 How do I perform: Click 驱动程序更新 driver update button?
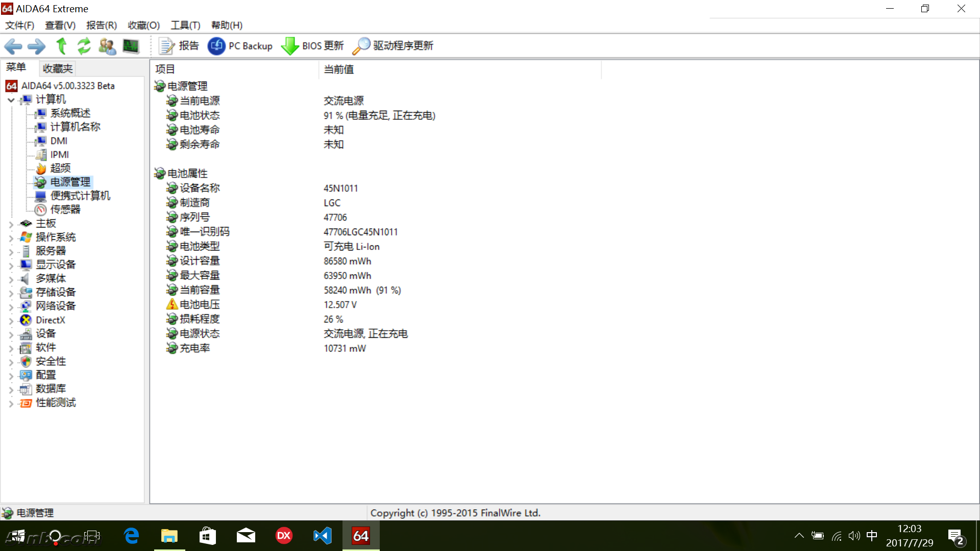pyautogui.click(x=393, y=46)
